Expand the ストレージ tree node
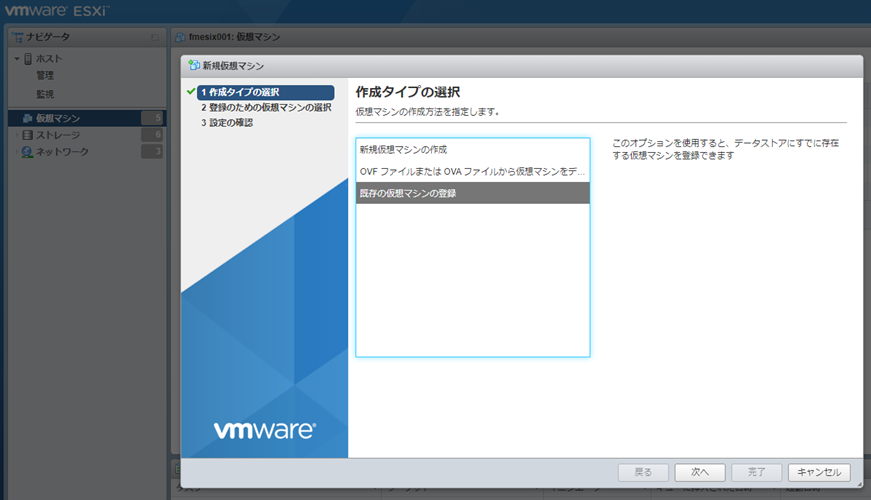Viewport: 871px width, 500px height. click(x=16, y=135)
